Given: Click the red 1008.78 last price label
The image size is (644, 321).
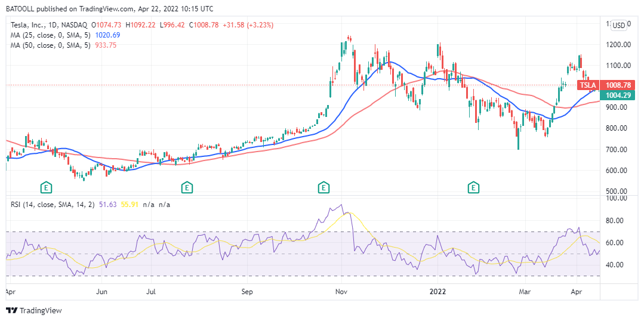Looking at the screenshot, I should coord(617,85).
